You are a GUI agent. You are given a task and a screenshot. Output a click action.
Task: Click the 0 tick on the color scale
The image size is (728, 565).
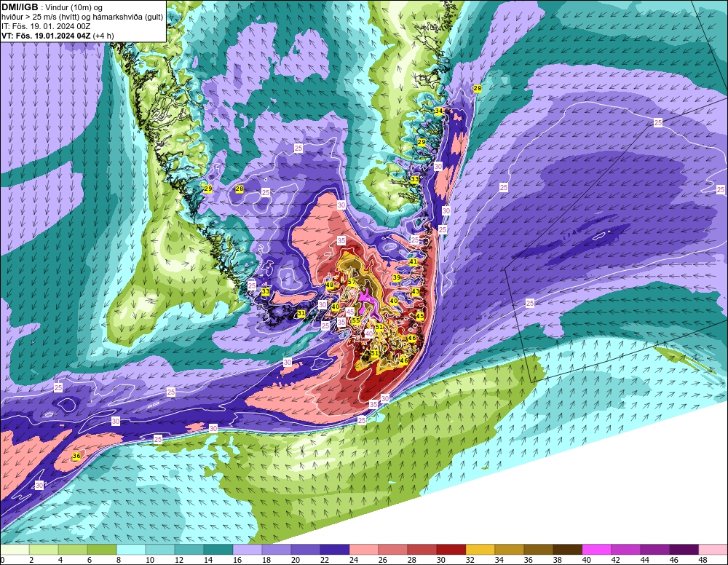[x=2, y=561]
